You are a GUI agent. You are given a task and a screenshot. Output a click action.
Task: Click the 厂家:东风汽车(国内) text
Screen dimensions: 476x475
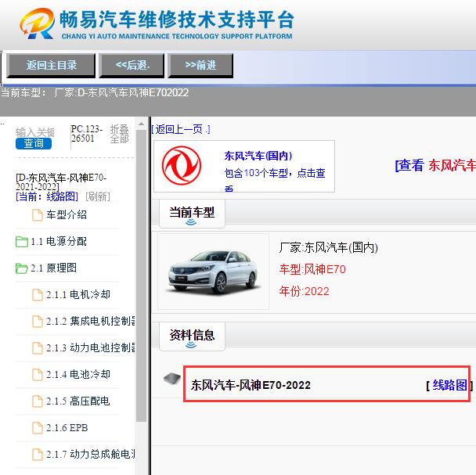coord(329,248)
